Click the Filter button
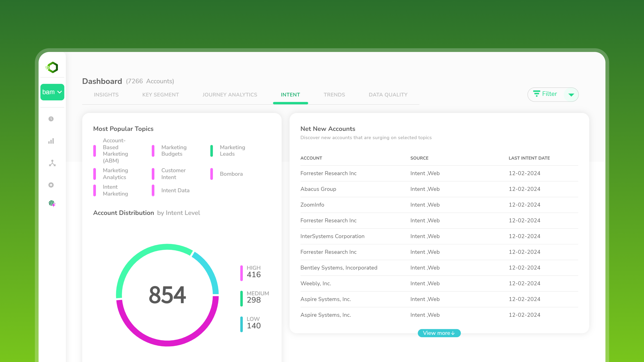The image size is (644, 362). point(550,94)
